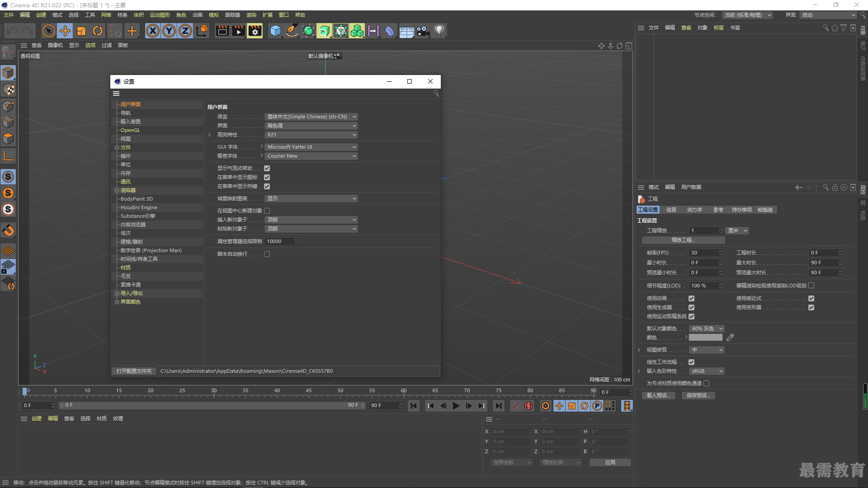Click the timeline ruler at frame 45
Viewport: 868px width, 488px height.
[x=308, y=391]
